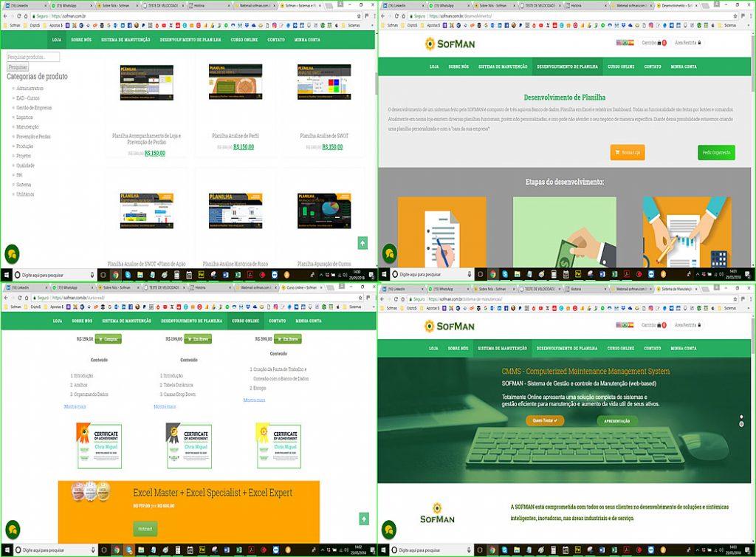Image resolution: width=756 pixels, height=557 pixels.
Task: Open Qualidade product category
Action: coord(26,166)
